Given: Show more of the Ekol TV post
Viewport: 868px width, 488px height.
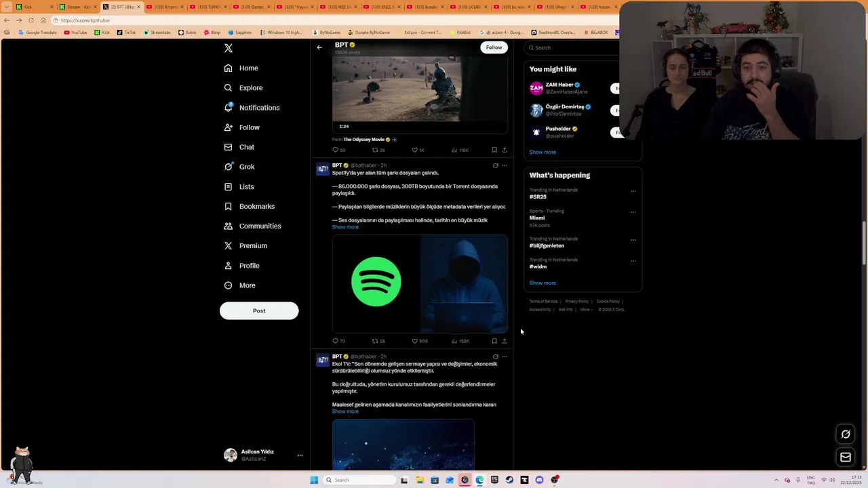Looking at the screenshot, I should coord(345,411).
